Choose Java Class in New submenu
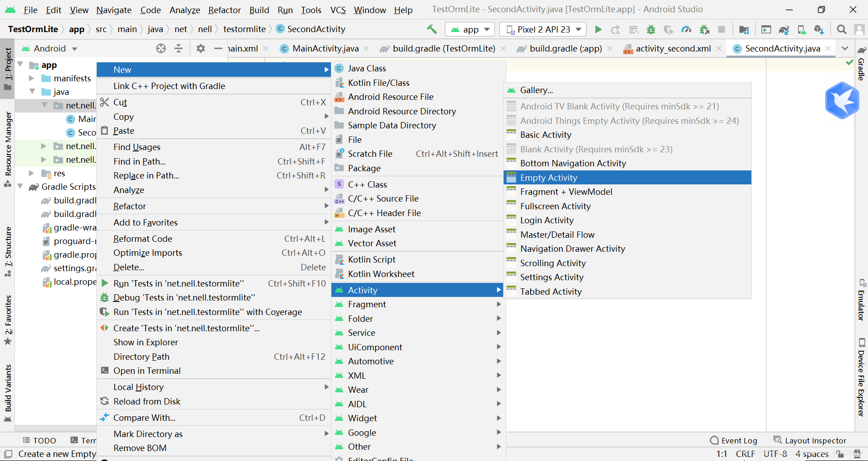 (x=417, y=68)
